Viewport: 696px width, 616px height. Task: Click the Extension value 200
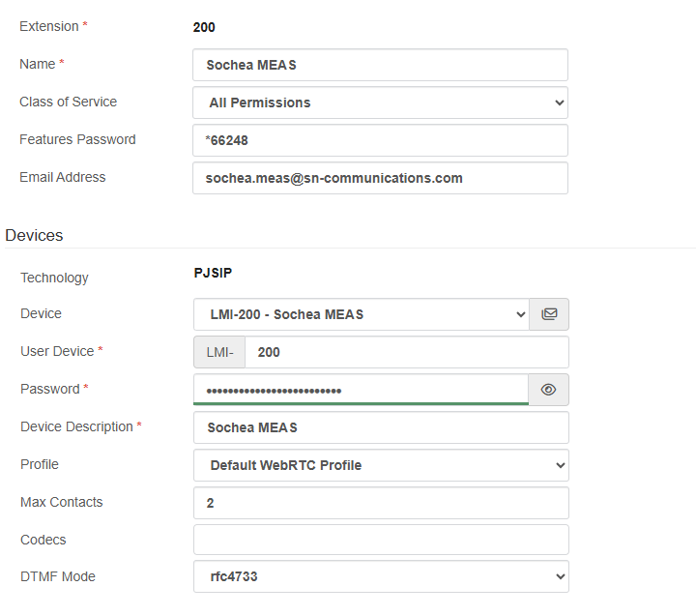click(x=204, y=27)
